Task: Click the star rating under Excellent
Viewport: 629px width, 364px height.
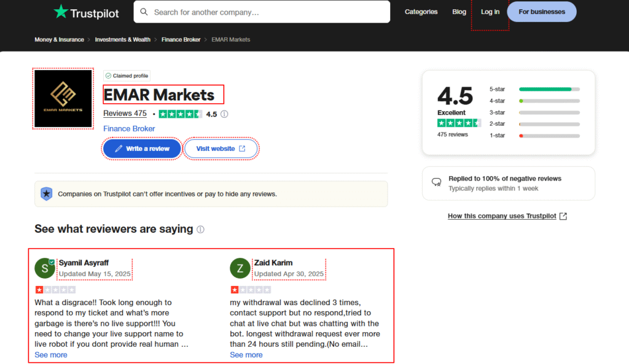Action: point(458,123)
